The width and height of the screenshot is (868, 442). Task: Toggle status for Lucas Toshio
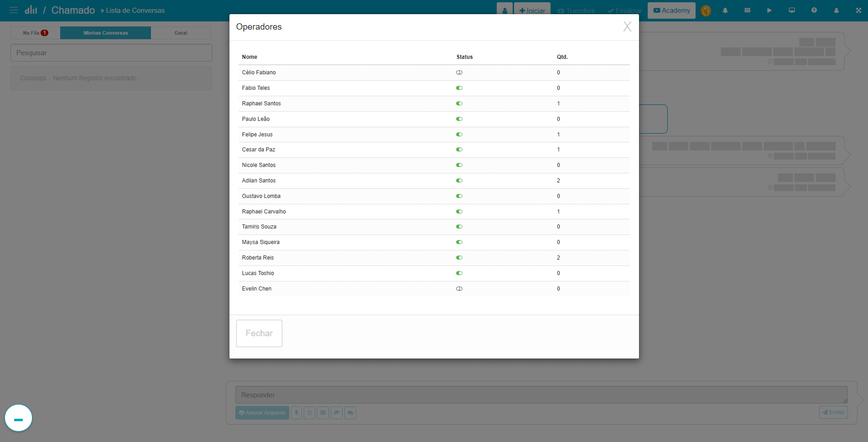(459, 273)
